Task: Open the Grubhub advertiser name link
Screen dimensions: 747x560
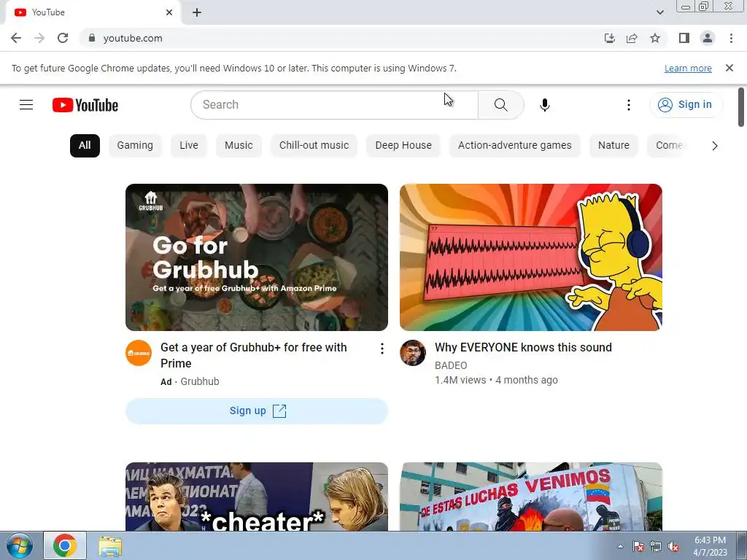Action: tap(200, 381)
